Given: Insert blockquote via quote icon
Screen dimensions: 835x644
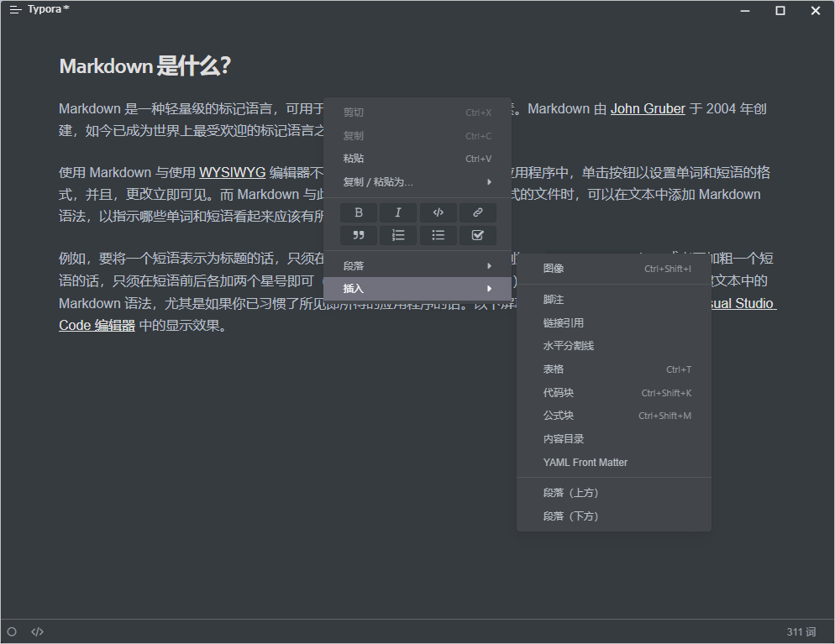Looking at the screenshot, I should point(359,235).
